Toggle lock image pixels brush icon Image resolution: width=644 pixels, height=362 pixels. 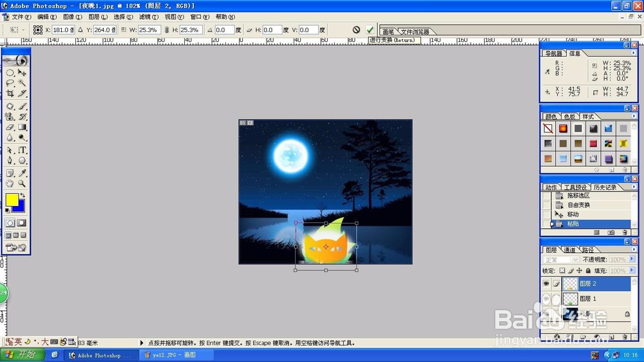571,271
